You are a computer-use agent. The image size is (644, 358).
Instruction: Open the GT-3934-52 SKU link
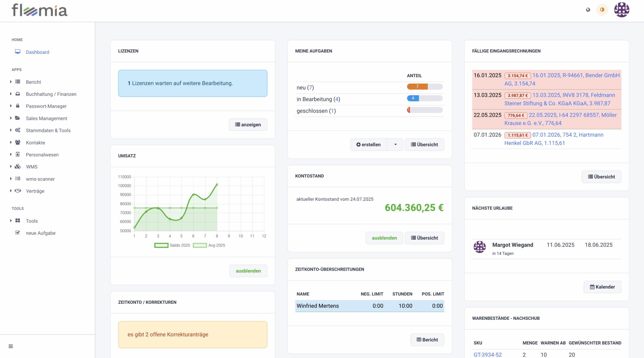488,354
